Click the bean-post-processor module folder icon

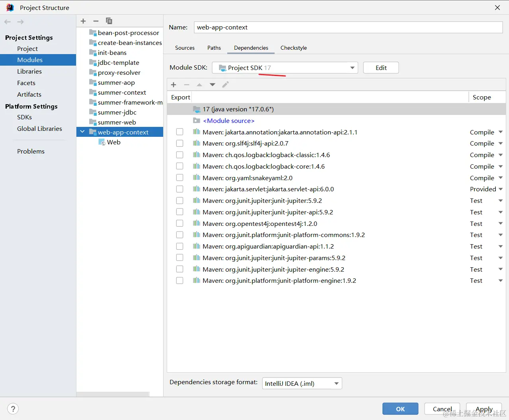(x=93, y=33)
